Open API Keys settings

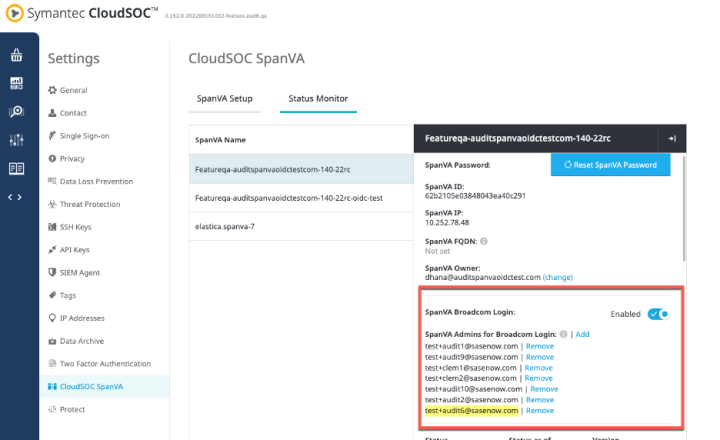tap(74, 250)
